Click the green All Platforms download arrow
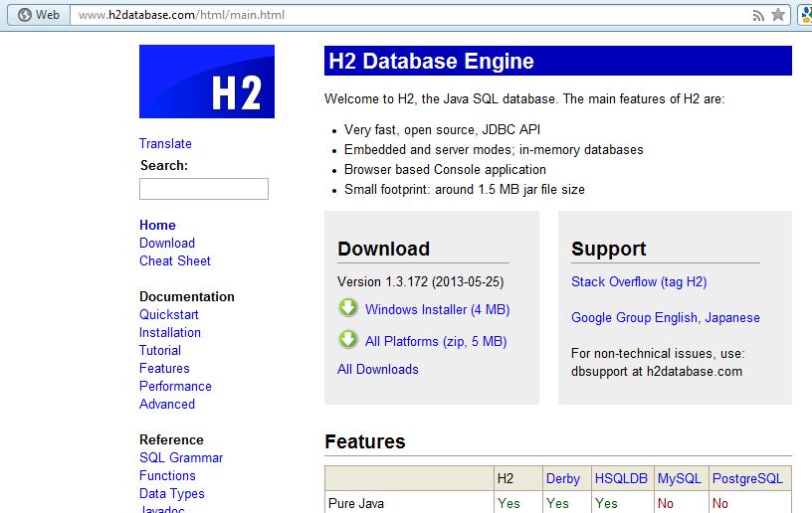 click(x=348, y=340)
